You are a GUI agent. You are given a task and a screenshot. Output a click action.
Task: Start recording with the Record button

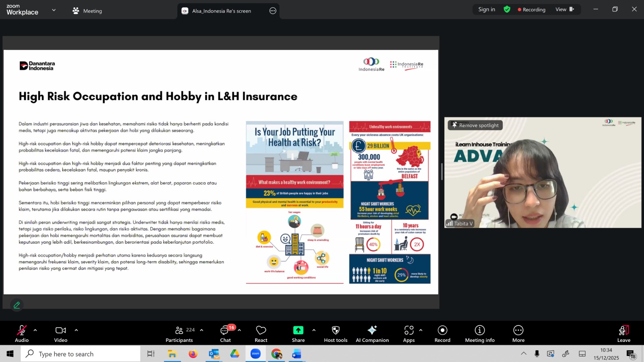click(x=442, y=334)
